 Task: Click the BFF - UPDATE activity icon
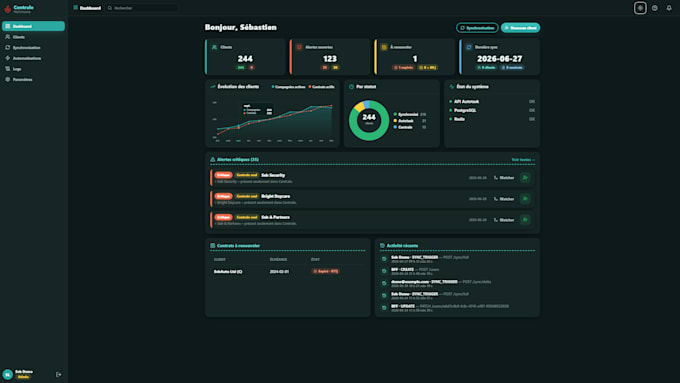tap(384, 308)
